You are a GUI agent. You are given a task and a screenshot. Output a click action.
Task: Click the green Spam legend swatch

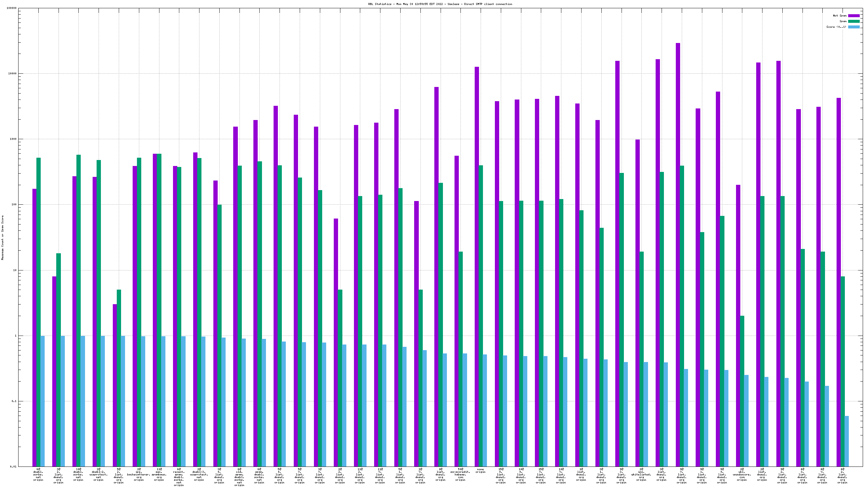[853, 21]
